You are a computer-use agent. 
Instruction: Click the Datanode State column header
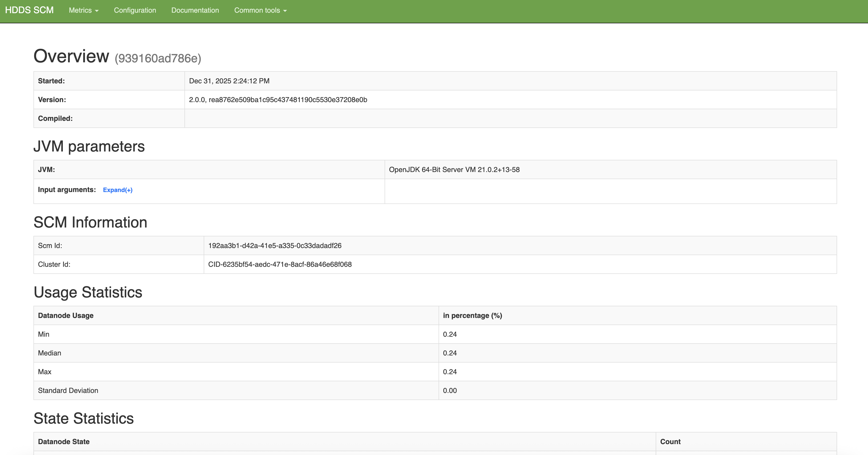pyautogui.click(x=64, y=441)
